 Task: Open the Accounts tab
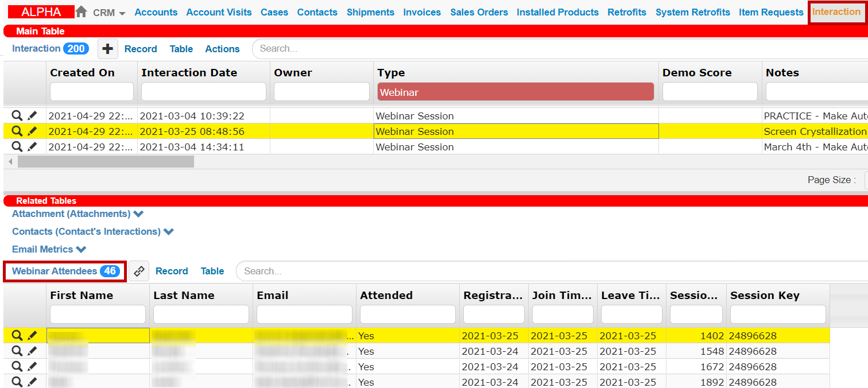point(156,12)
